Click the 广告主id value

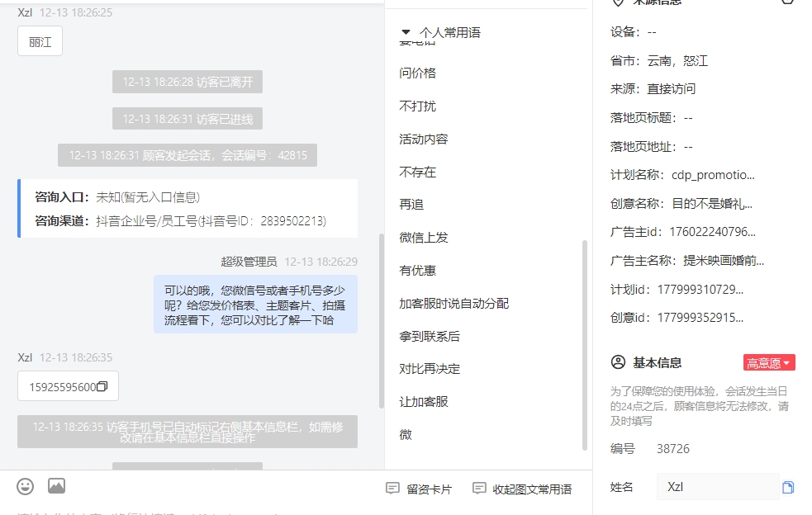[713, 232]
